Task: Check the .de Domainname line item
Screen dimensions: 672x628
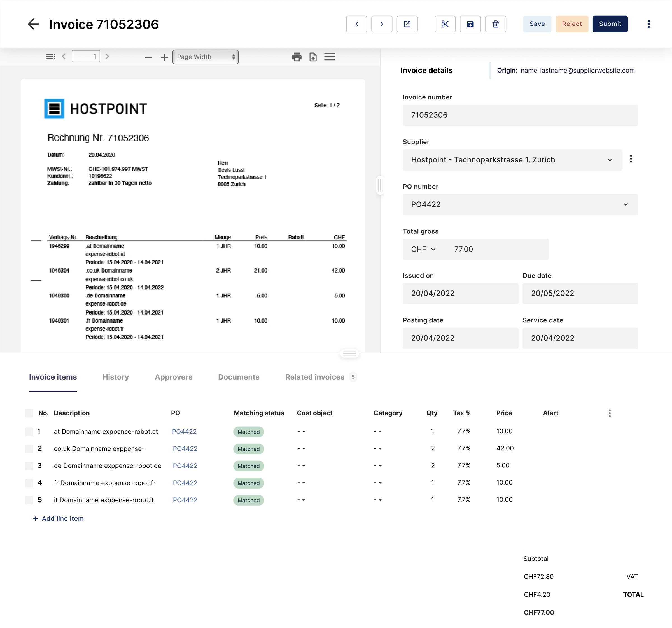Action: (x=29, y=466)
